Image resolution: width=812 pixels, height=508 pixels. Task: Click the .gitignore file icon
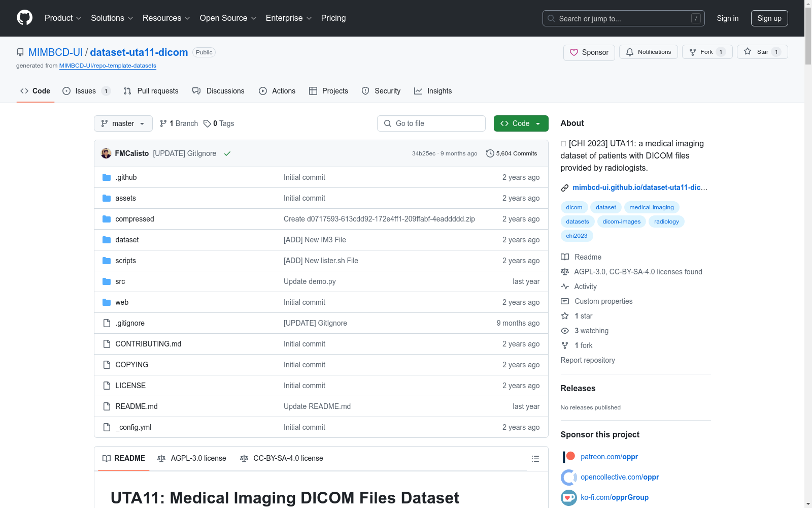point(107,323)
